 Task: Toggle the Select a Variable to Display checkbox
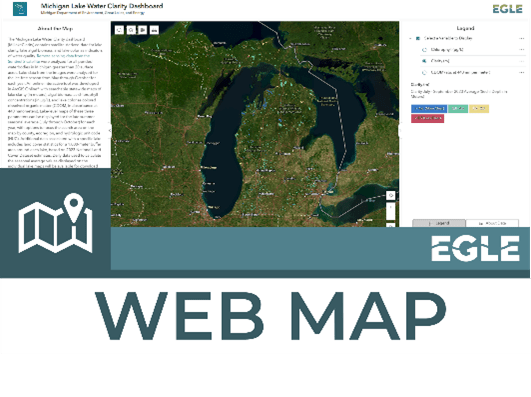pos(418,39)
